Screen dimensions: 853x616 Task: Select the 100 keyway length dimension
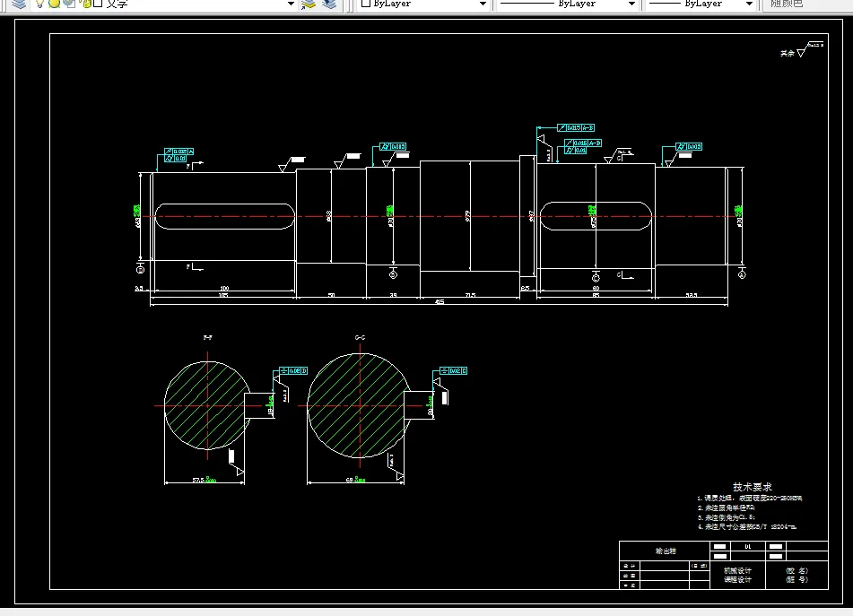(224, 288)
